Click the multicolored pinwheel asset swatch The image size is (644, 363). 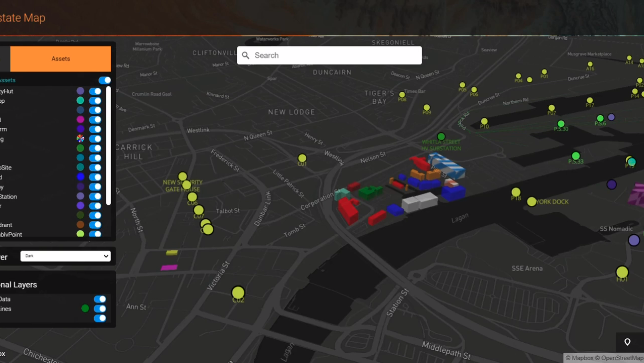tap(80, 138)
